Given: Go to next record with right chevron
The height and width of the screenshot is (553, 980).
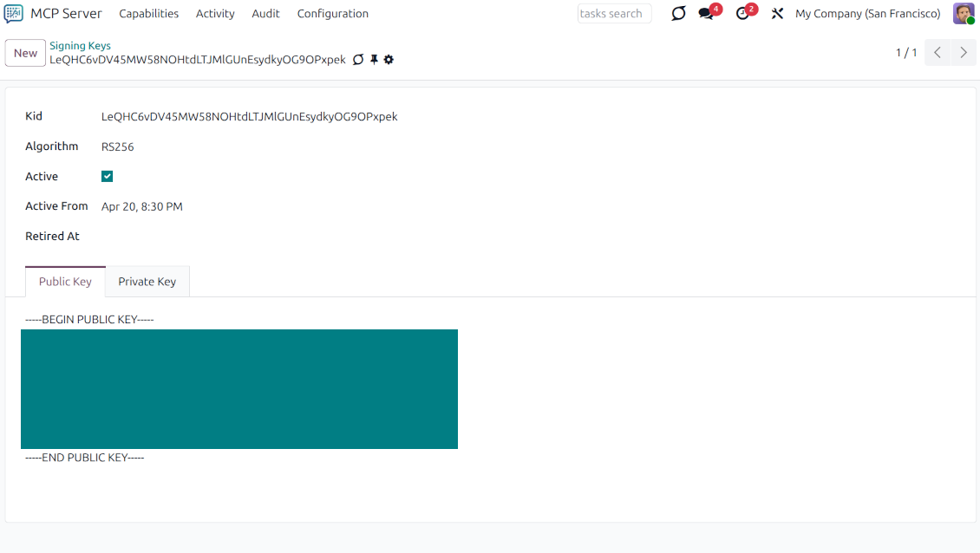Looking at the screenshot, I should [964, 52].
